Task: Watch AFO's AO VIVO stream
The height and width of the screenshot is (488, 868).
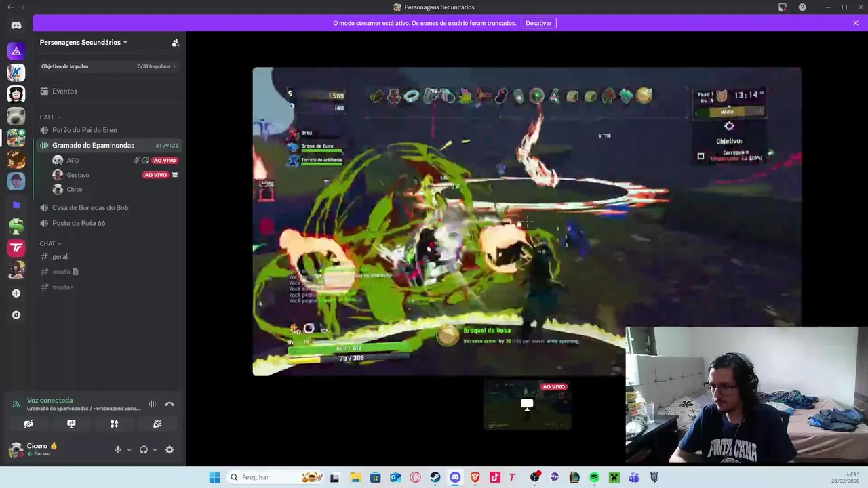Action: (x=164, y=161)
